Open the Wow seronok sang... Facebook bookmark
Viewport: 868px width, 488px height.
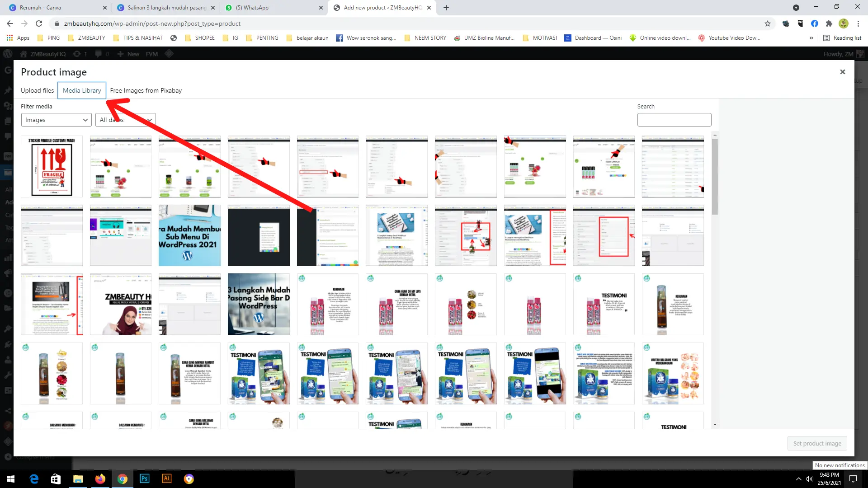366,38
